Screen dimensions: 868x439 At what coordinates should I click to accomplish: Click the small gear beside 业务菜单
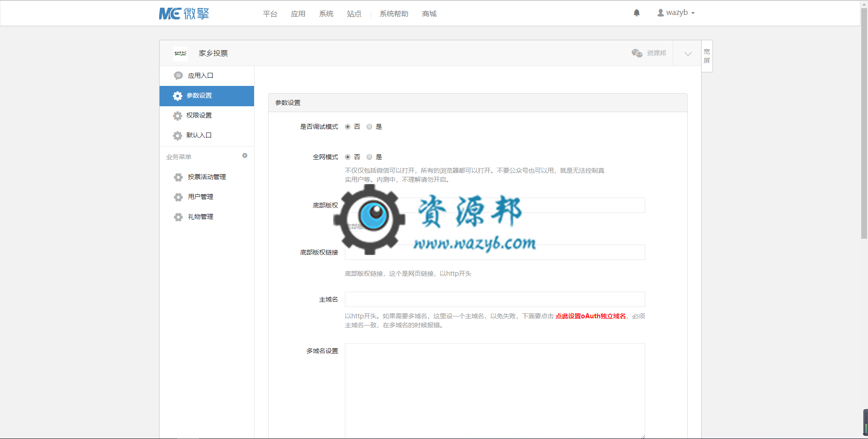pos(245,156)
